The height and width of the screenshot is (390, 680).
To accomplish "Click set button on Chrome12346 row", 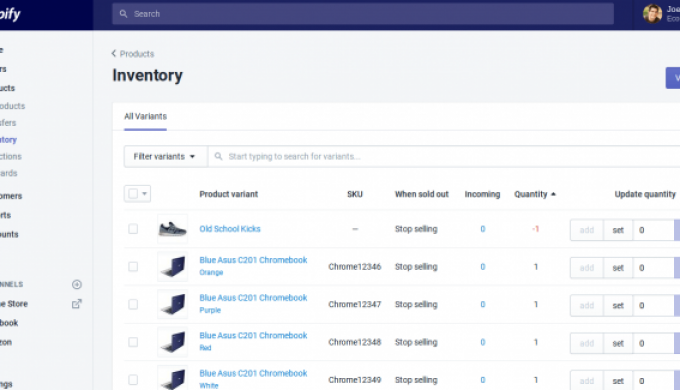I will click(618, 268).
